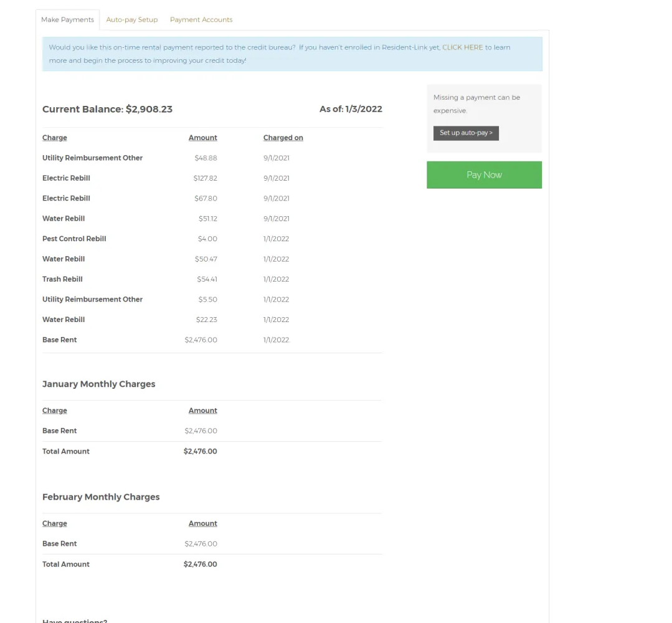Open the Auto-pay Setup tab
672x623 pixels.
pyautogui.click(x=132, y=20)
